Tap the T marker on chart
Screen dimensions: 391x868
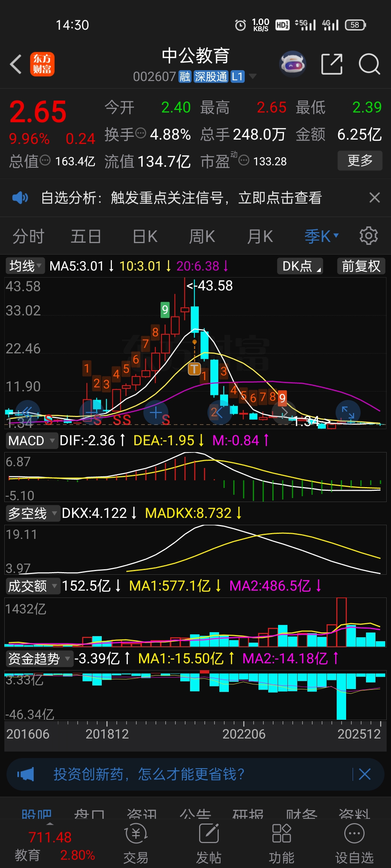click(x=194, y=369)
